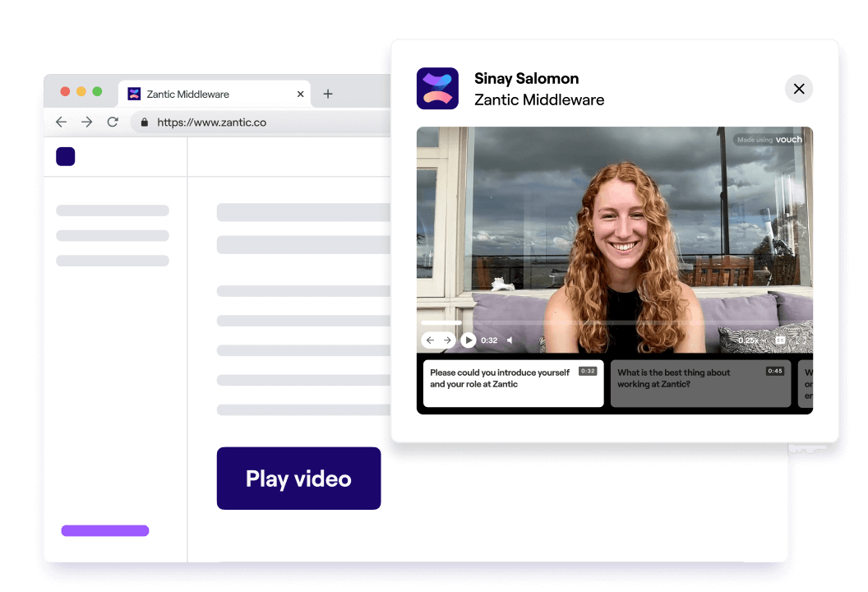Click the yellow minimize window dot
This screenshot has height=592, width=868.
coord(81,91)
